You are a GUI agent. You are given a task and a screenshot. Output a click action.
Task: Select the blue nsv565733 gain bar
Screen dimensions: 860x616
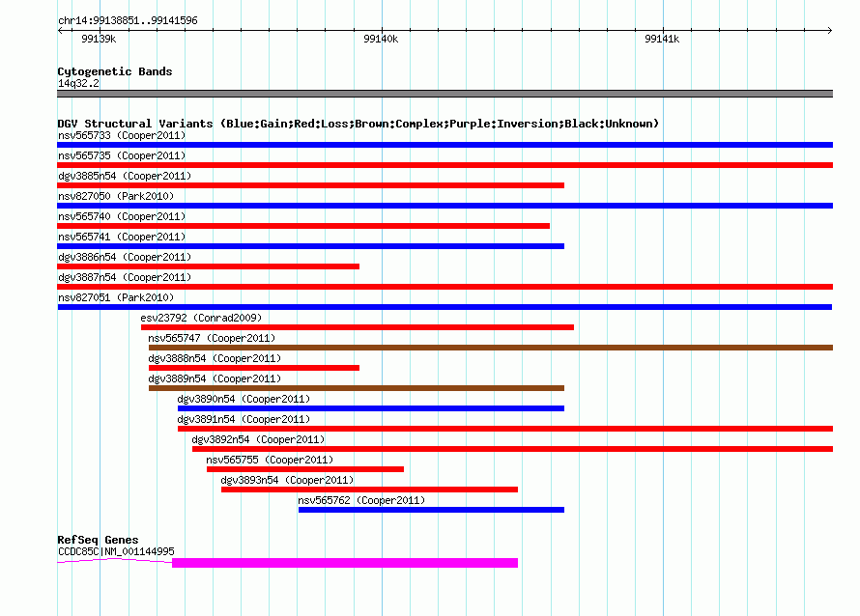pos(444,145)
